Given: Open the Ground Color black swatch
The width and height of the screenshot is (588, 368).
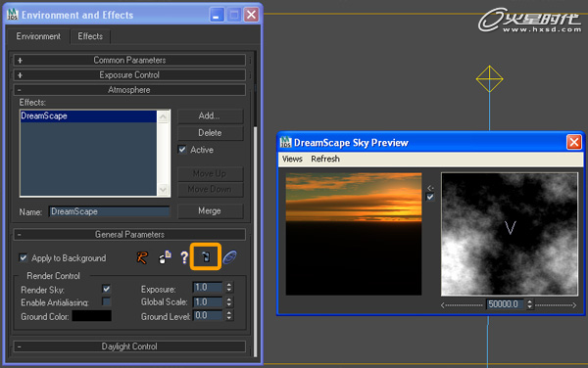Looking at the screenshot, I should pos(91,316).
